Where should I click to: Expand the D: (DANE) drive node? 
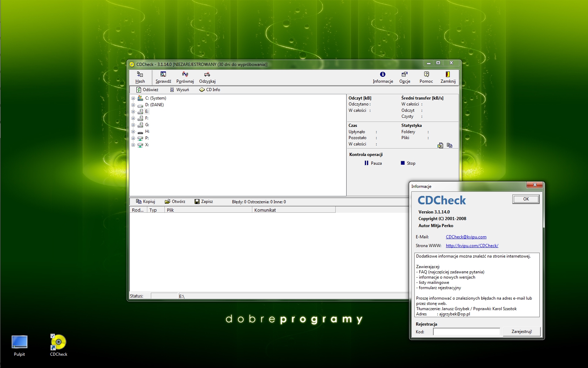click(133, 105)
